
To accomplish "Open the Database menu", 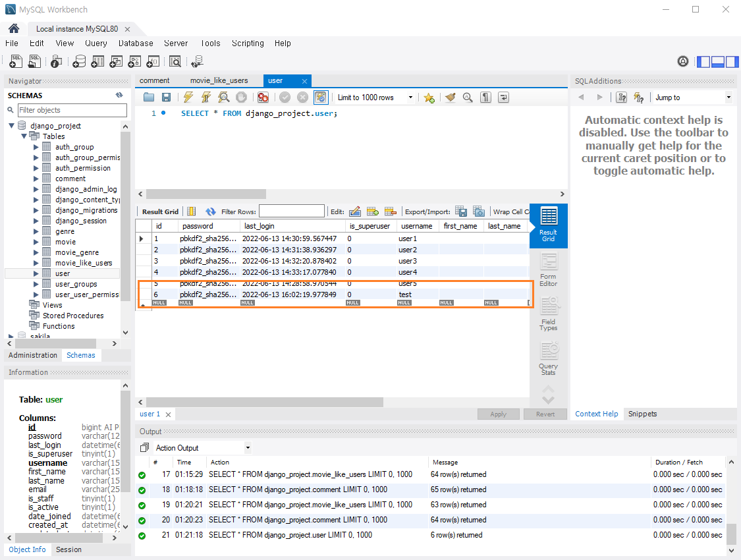I will click(x=136, y=43).
